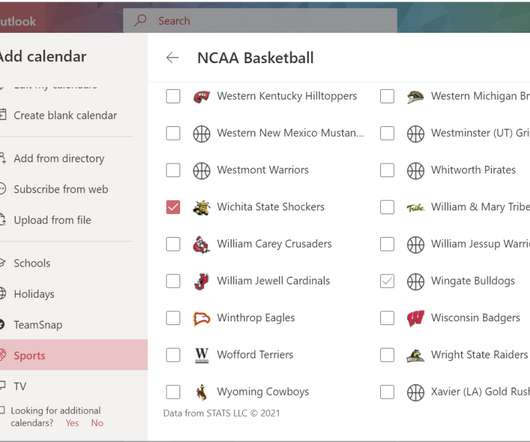
Task: Click Create blank calendar
Action: click(65, 115)
